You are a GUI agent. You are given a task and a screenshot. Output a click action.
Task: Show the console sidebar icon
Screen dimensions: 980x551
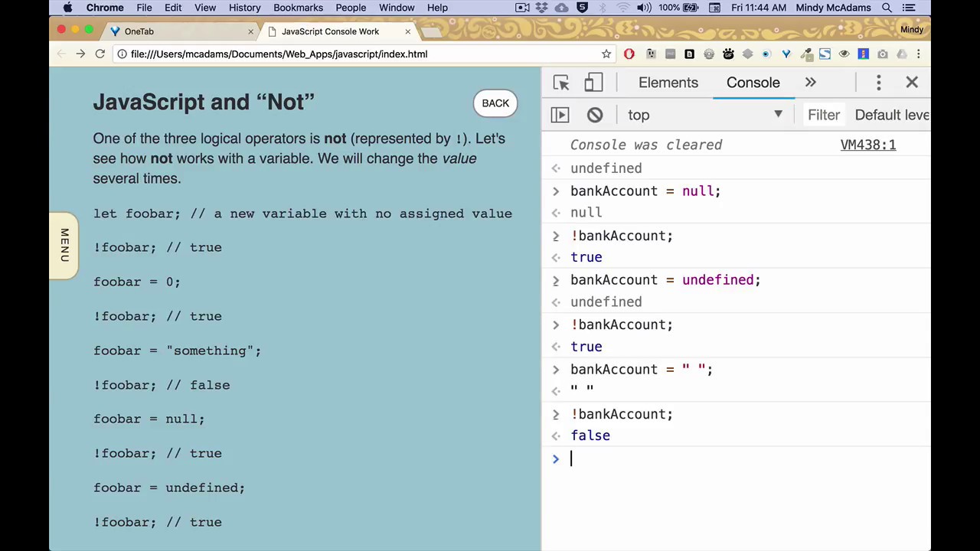tap(560, 115)
